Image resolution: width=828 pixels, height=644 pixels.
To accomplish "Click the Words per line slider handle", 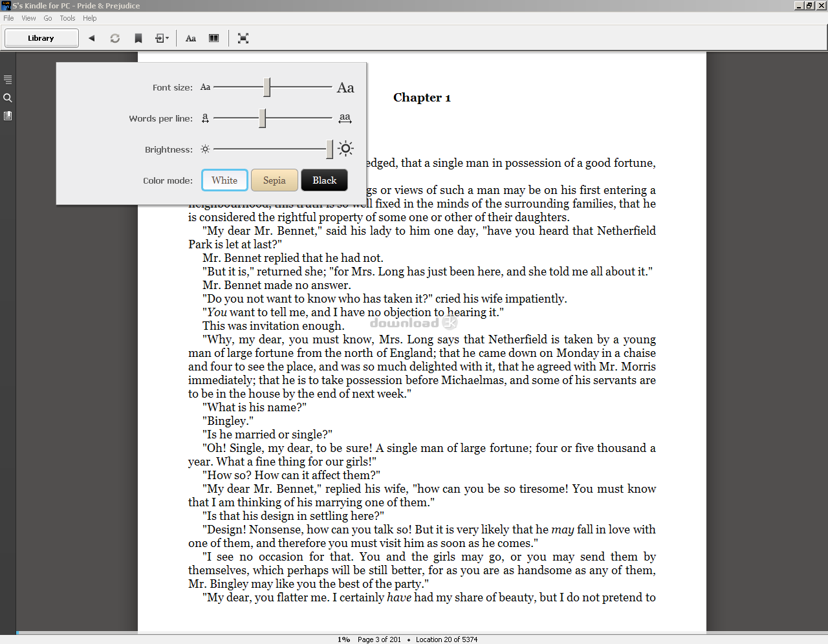I will click(263, 118).
